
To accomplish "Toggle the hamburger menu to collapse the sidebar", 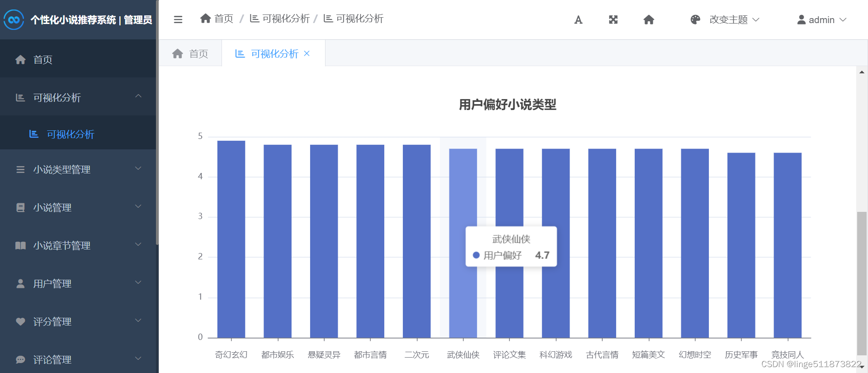I will 178,19.
